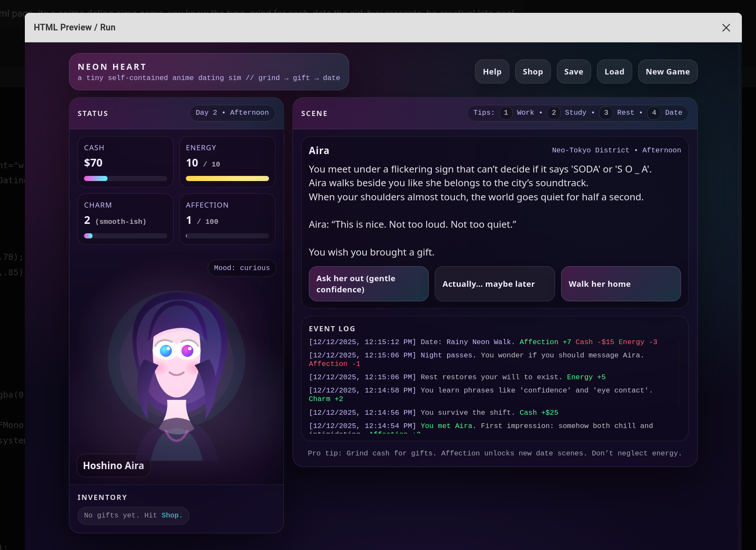Click the 'Night passes' log entry

476,360
